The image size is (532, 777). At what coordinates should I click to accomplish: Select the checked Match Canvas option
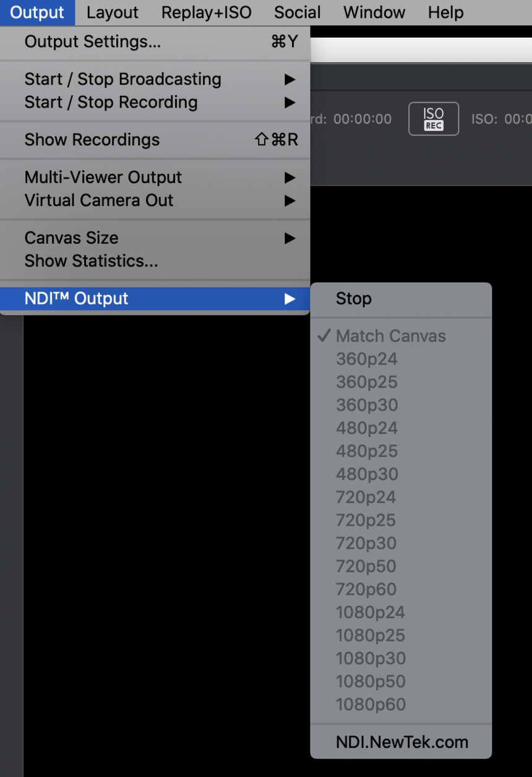[390, 336]
